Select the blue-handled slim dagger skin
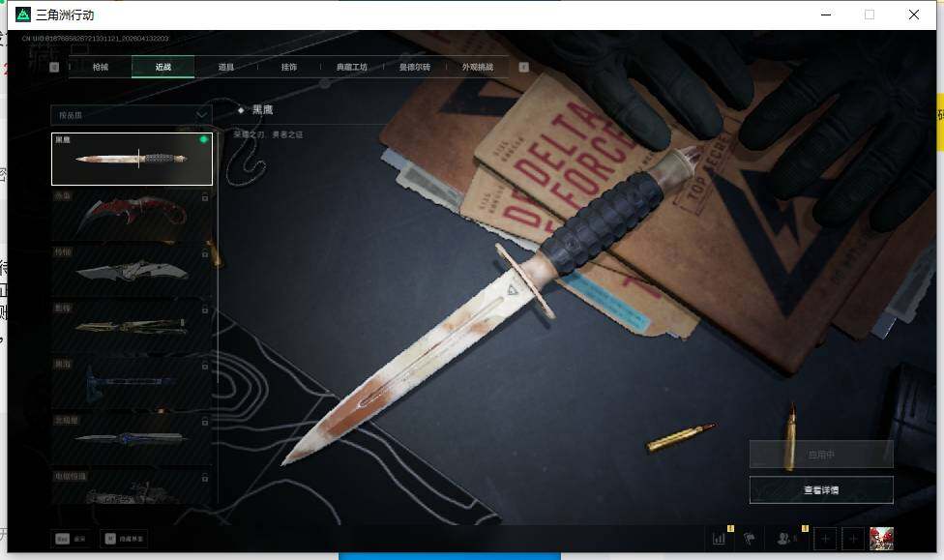 click(x=132, y=439)
